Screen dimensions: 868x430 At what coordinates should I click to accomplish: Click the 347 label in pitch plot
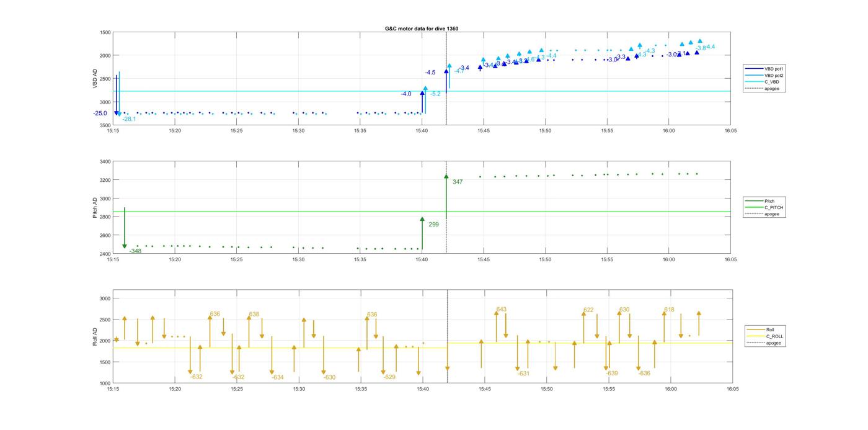pyautogui.click(x=458, y=182)
